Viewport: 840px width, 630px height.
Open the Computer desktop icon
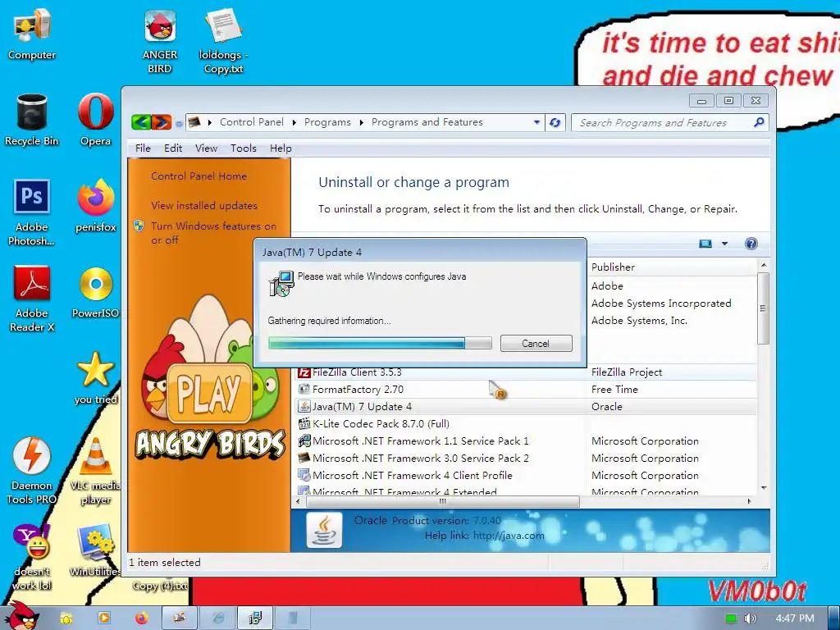[x=32, y=34]
